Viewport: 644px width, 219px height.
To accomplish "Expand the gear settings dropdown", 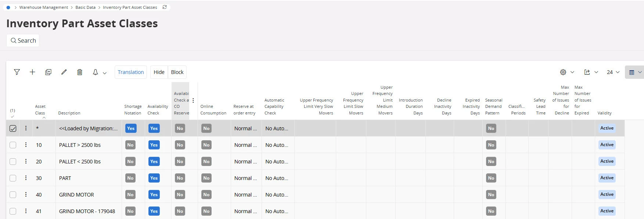I will point(567,72).
